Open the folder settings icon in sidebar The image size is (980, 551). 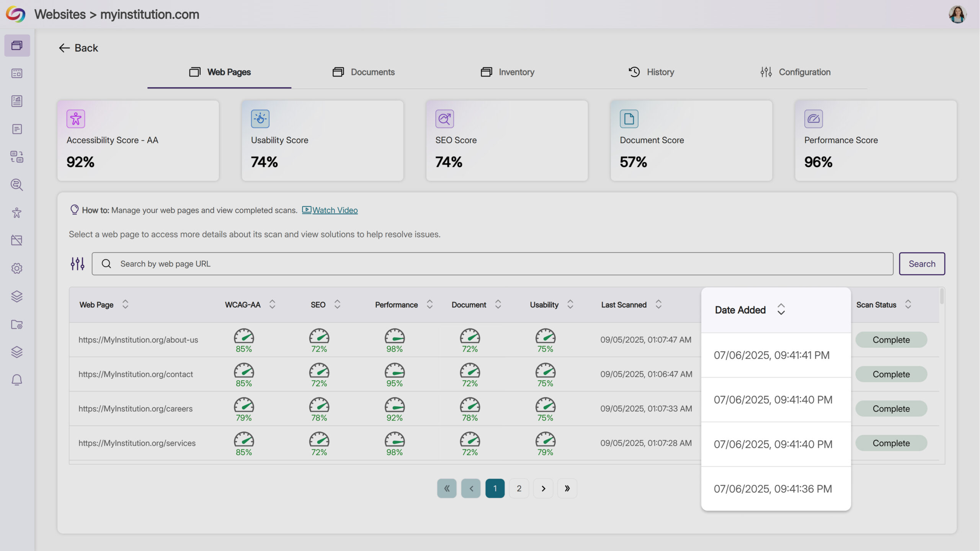pos(17,324)
